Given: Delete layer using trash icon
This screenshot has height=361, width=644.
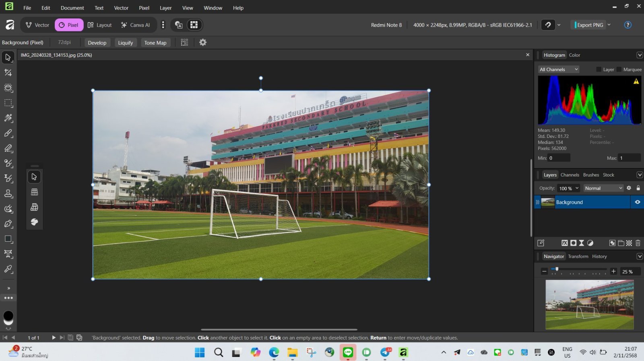Looking at the screenshot, I should [x=638, y=243].
